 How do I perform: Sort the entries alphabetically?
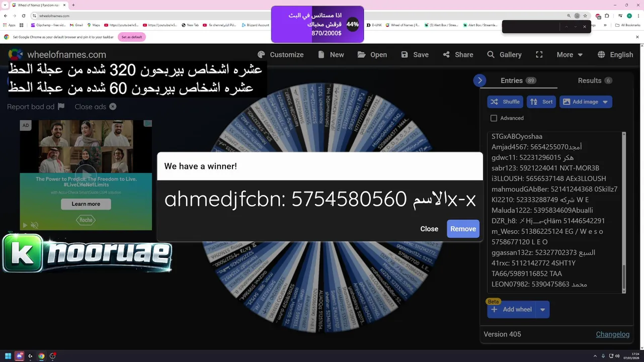(x=541, y=102)
